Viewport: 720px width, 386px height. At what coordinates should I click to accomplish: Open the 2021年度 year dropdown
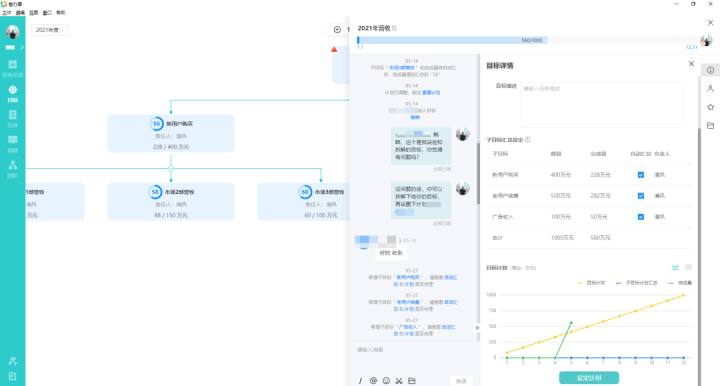coord(50,30)
